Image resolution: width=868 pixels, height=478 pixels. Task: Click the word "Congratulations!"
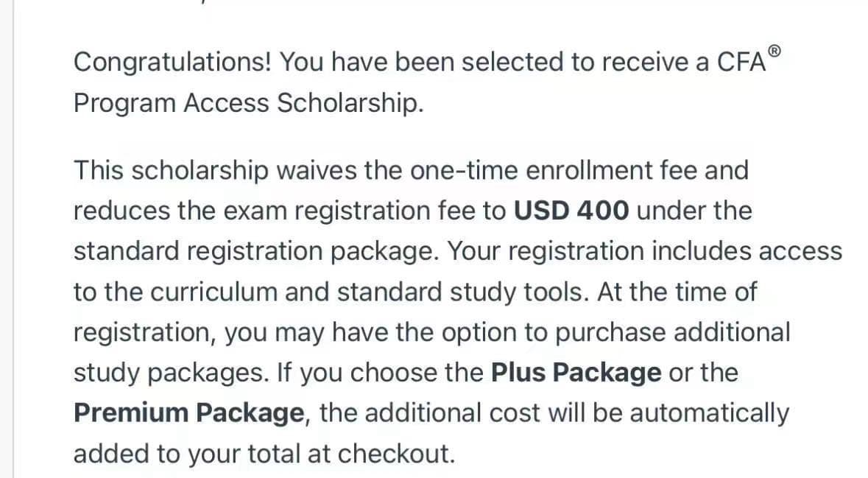174,63
